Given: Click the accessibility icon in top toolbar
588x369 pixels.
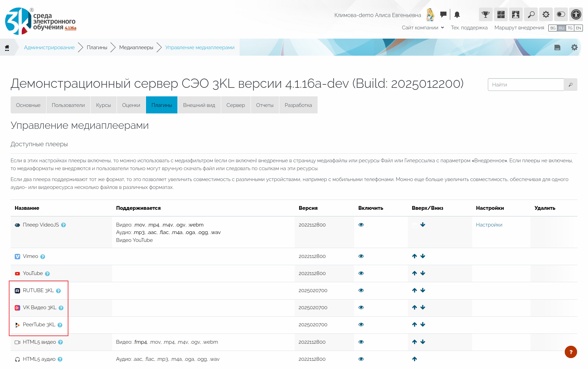Looking at the screenshot, I should (576, 14).
